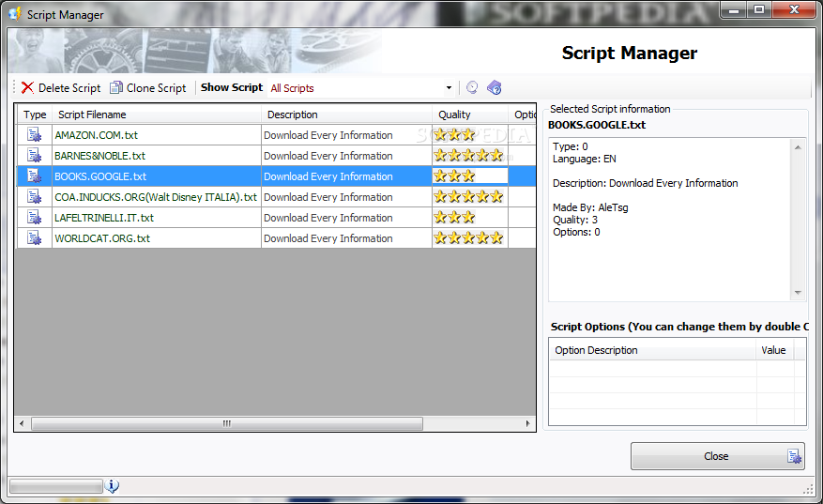
Task: Click the BOOKS.GOOGLE.txt three-star quality cell
Action: [470, 176]
